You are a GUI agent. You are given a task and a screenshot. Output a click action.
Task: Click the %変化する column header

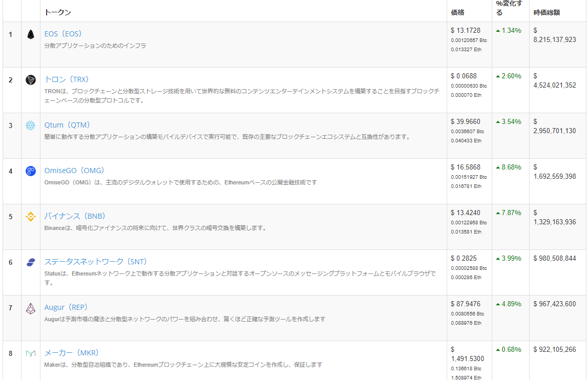point(509,8)
